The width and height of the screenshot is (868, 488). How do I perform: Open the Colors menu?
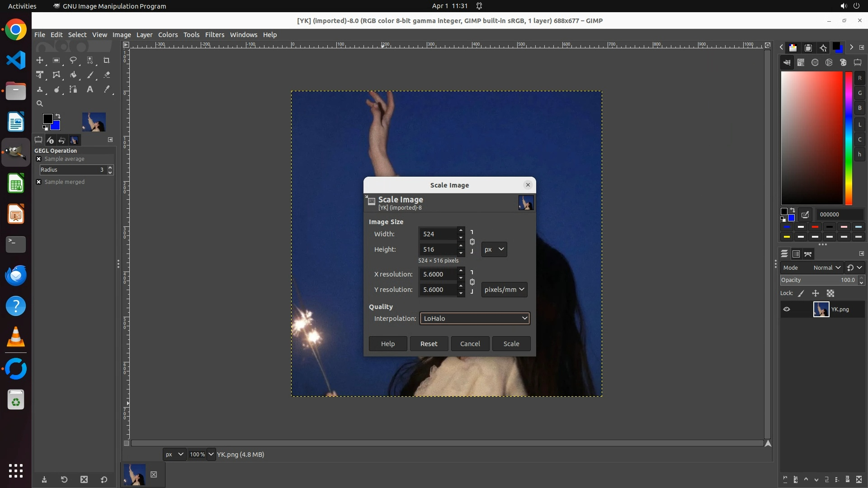click(168, 35)
